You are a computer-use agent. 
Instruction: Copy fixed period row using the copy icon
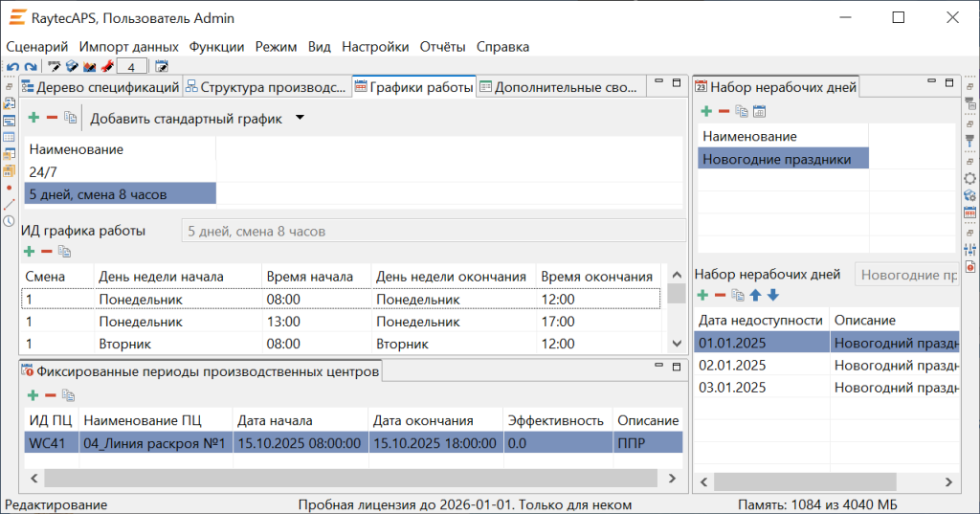(x=70, y=394)
